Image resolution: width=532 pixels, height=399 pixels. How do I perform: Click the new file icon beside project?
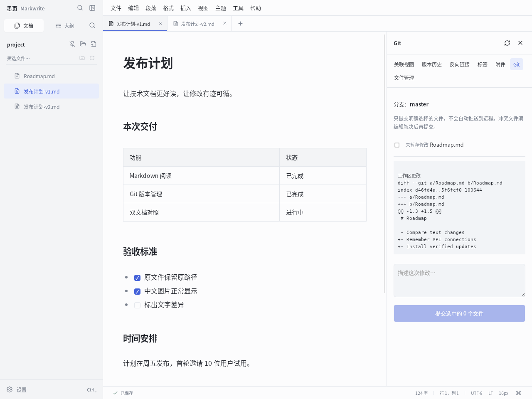(94, 44)
